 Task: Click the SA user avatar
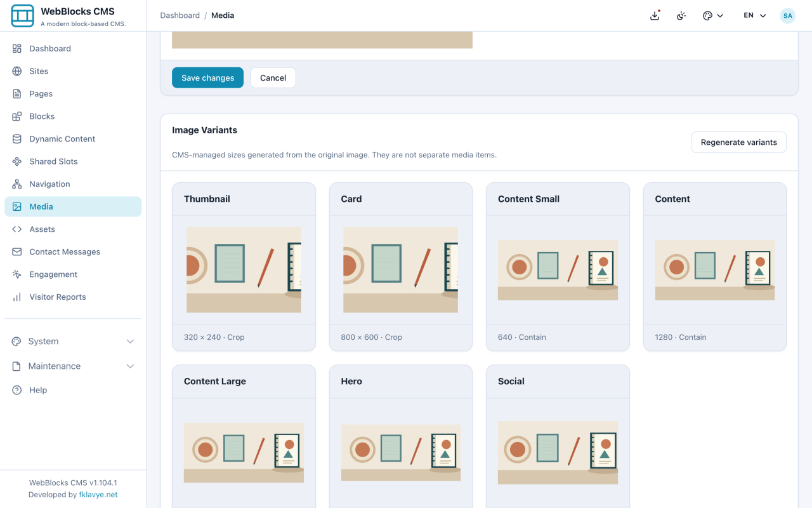[x=788, y=15]
